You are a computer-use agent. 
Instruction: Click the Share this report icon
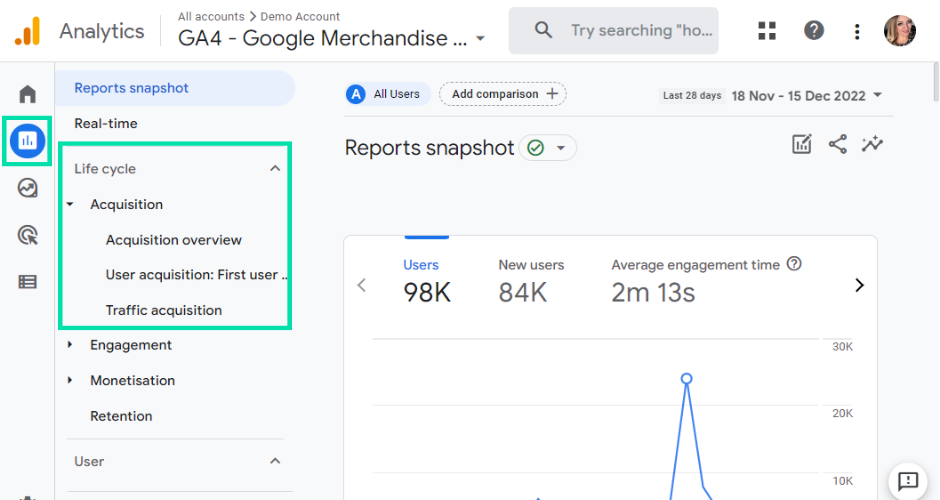coord(838,144)
